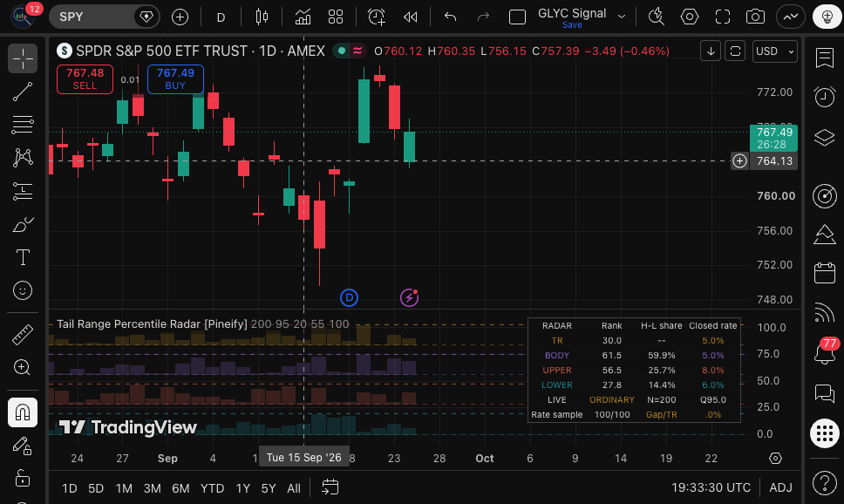Enter fullscreen chart mode

(x=723, y=17)
